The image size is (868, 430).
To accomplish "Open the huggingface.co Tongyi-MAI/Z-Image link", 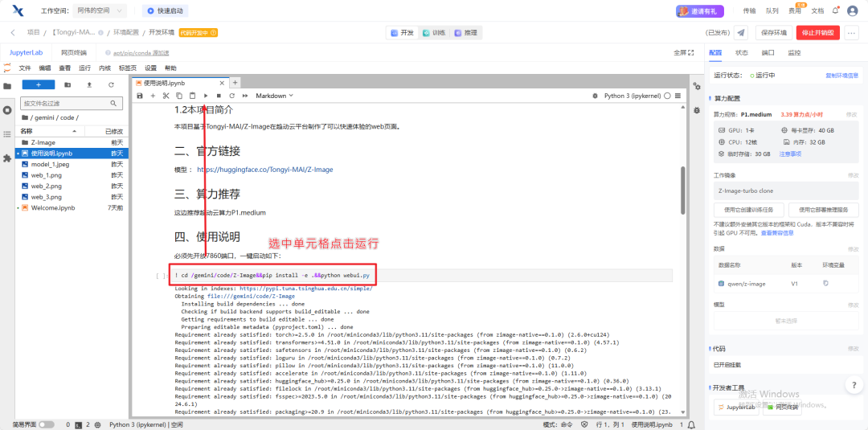I will point(265,170).
